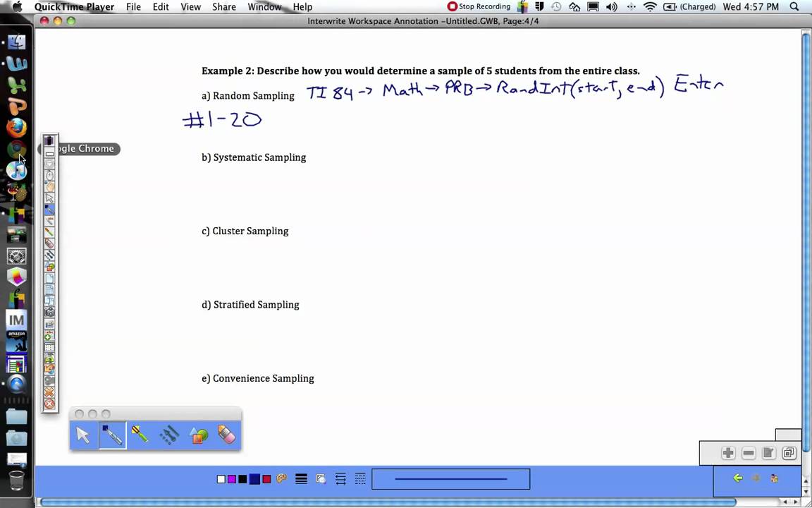
Task: Open the File menu
Action: point(133,7)
